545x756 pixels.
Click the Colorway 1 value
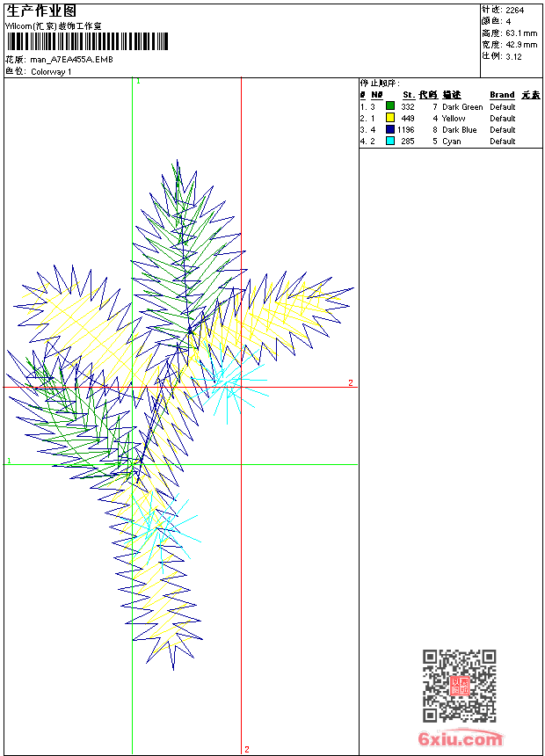(x=51, y=72)
